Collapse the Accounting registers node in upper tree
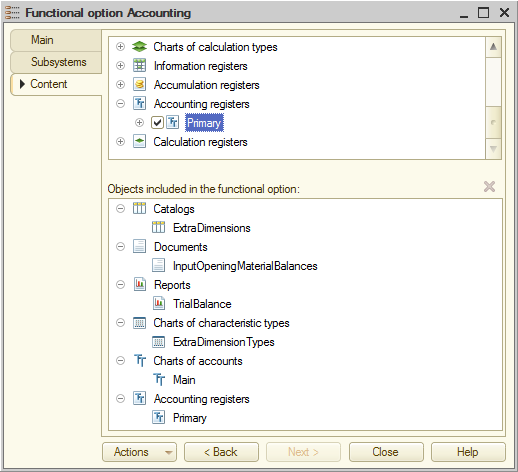The width and height of the screenshot is (518, 472). click(120, 104)
